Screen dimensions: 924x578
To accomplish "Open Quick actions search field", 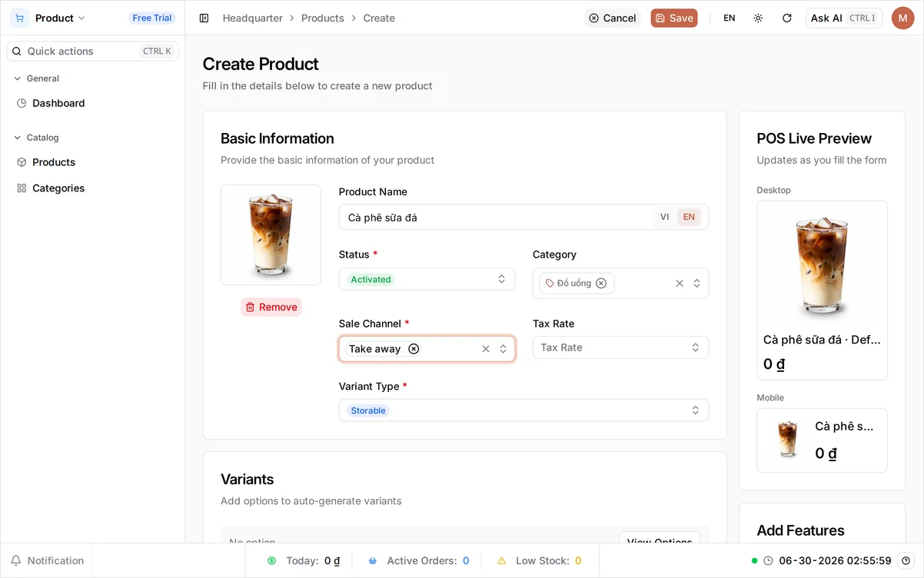I will click(92, 51).
